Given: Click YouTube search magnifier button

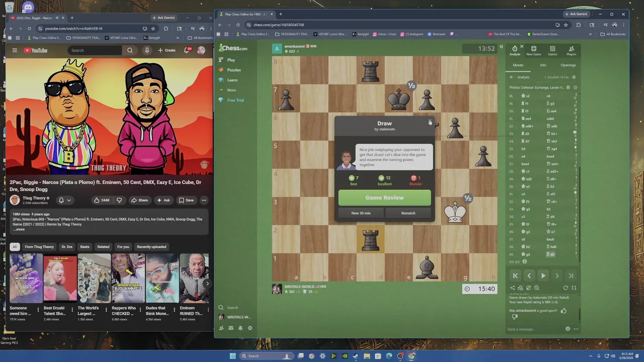Looking at the screenshot, I should [x=130, y=50].
